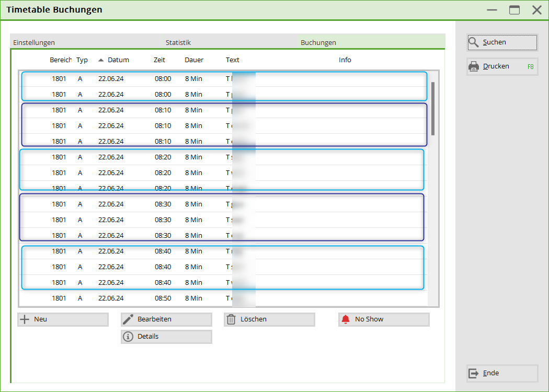This screenshot has width=549, height=392.
Task: Click the magnifier icon on Suchen
Action: (x=474, y=42)
